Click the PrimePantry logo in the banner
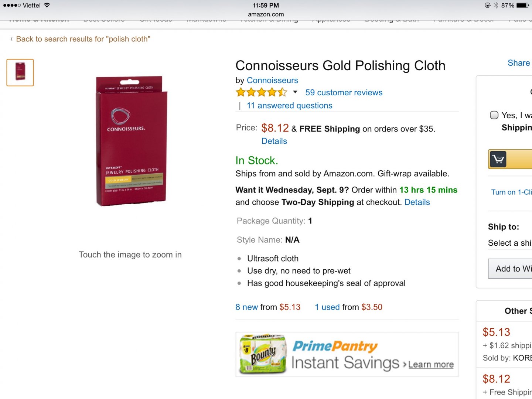Viewport: 532px width, 399px height. (335, 346)
